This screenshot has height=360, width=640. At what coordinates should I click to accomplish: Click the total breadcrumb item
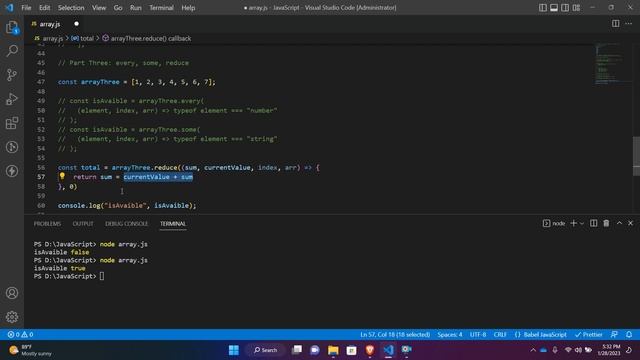[82, 38]
